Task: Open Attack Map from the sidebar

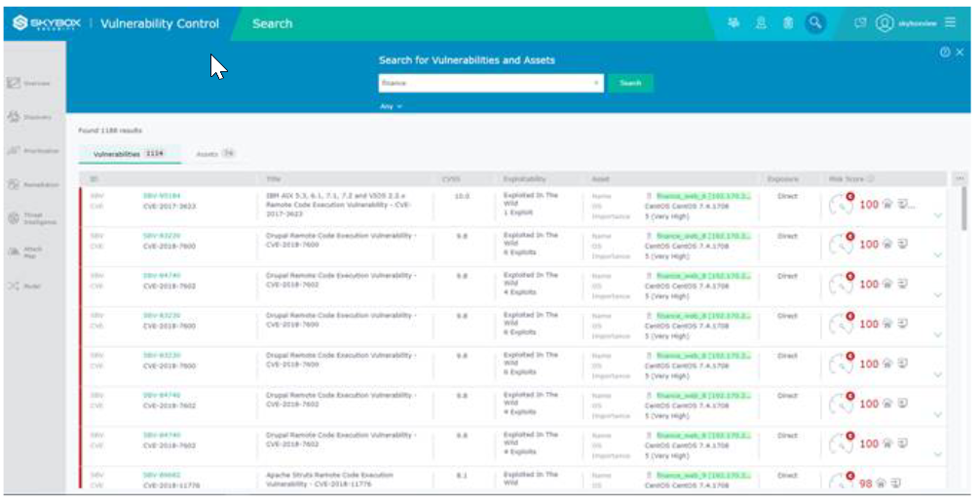Action: tap(28, 251)
